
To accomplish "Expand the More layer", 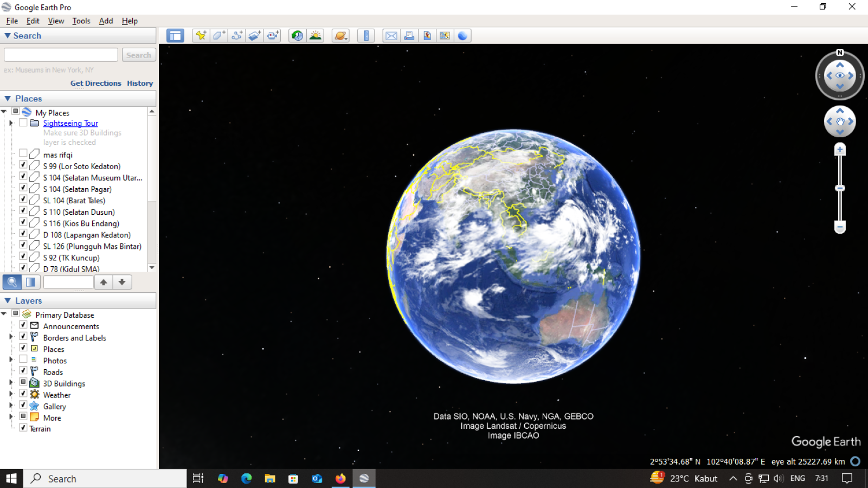I will (x=11, y=416).
